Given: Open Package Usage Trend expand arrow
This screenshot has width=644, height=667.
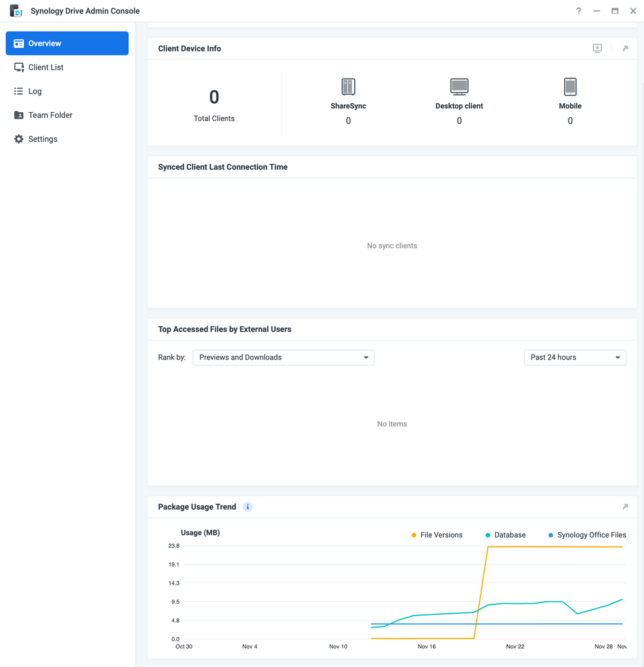Looking at the screenshot, I should pyautogui.click(x=625, y=507).
